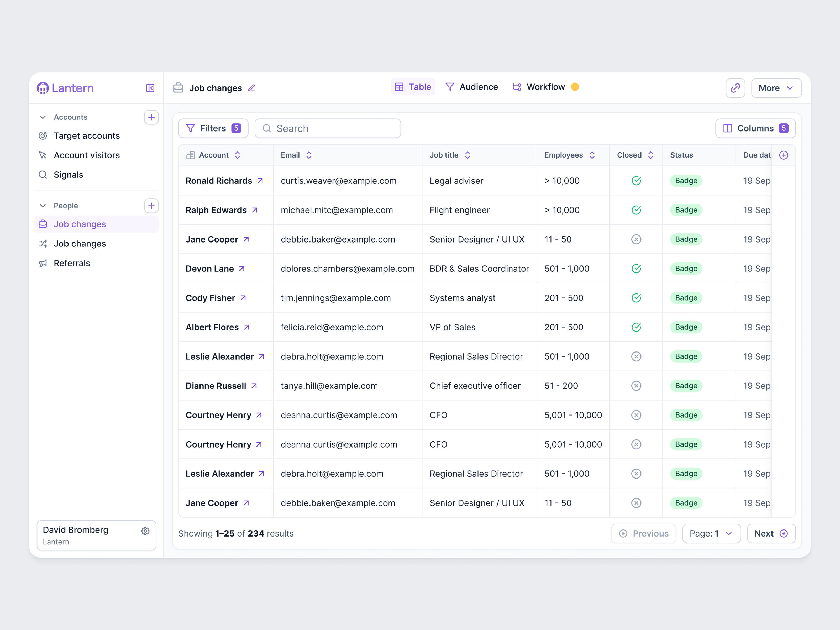
Task: Click not-closed X icon in Dianne Russell row
Action: point(636,386)
